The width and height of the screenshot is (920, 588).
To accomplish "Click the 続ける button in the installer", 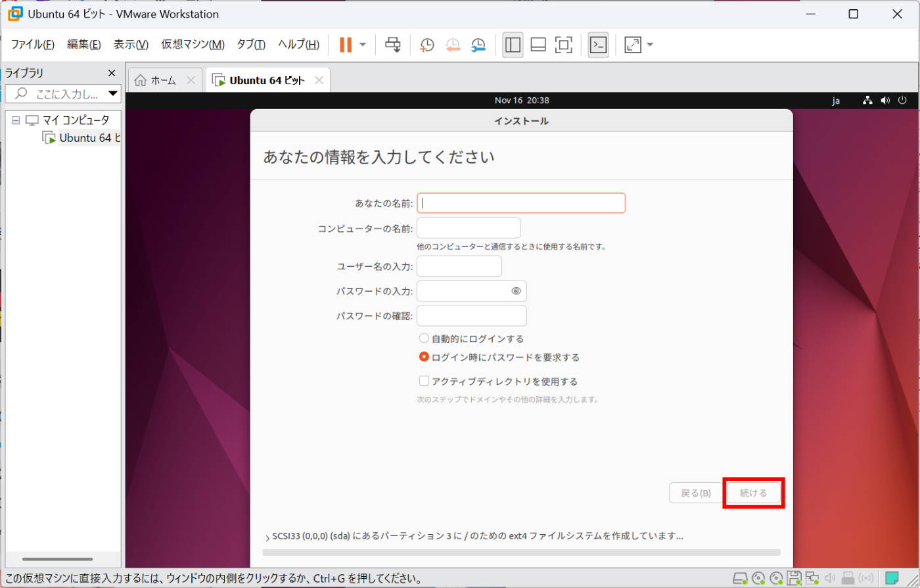I will point(754,493).
